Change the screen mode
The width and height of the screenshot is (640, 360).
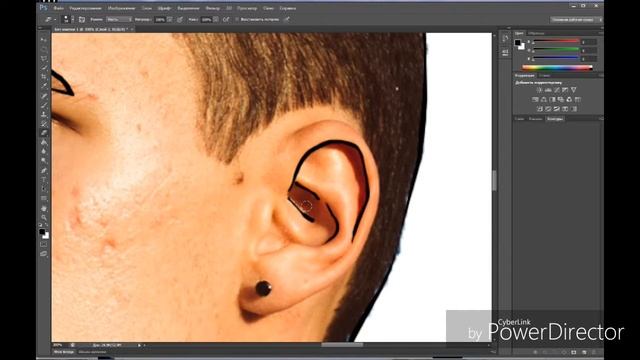(x=44, y=254)
